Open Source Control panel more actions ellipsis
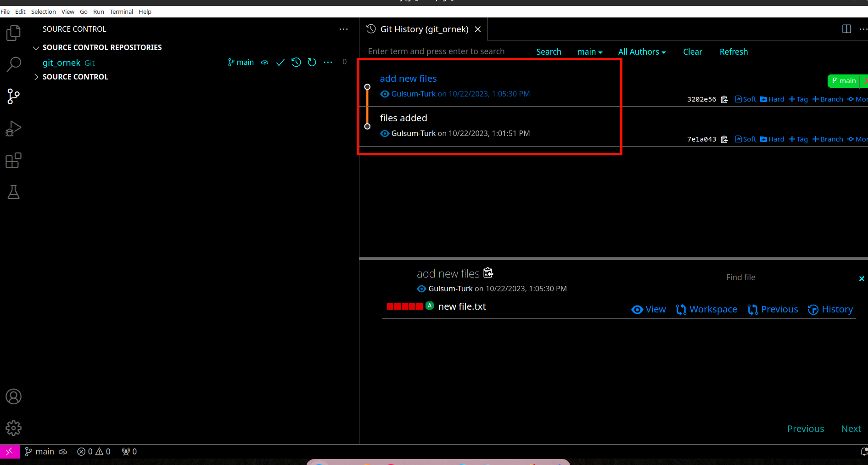Image resolution: width=868 pixels, height=465 pixels. point(343,29)
